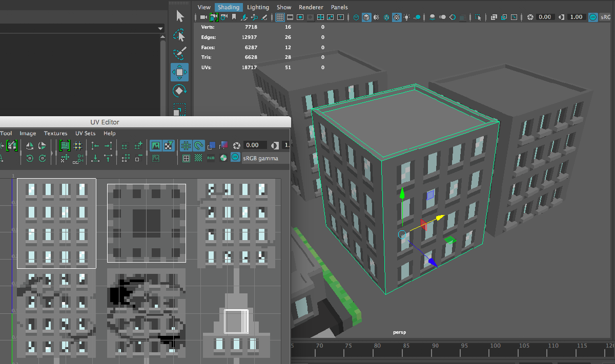The width and height of the screenshot is (615, 364).
Task: Open the viewport Shading menu
Action: [x=228, y=7]
